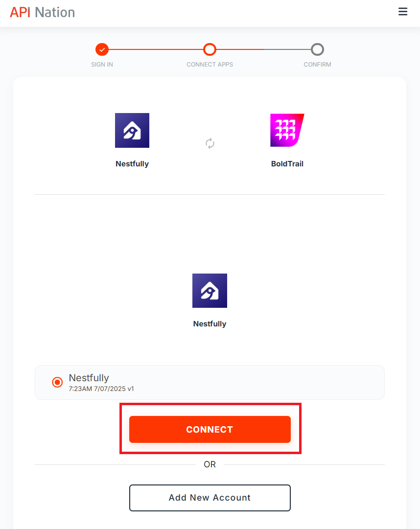Click the Add New Account button
The image size is (420, 529).
point(210,498)
